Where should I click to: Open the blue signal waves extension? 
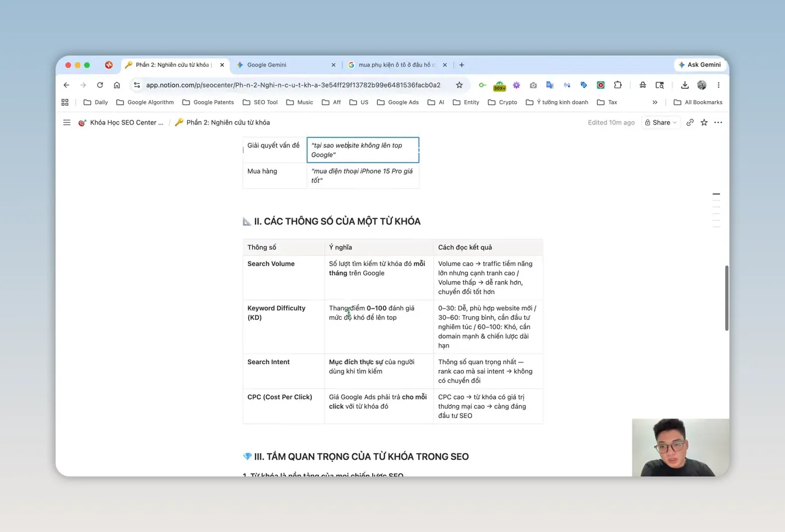(567, 85)
